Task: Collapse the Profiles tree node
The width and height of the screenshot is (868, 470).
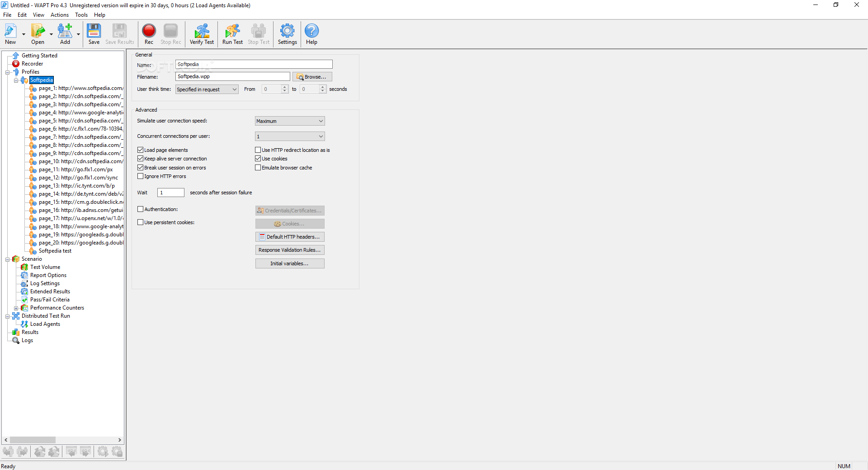Action: click(x=8, y=72)
